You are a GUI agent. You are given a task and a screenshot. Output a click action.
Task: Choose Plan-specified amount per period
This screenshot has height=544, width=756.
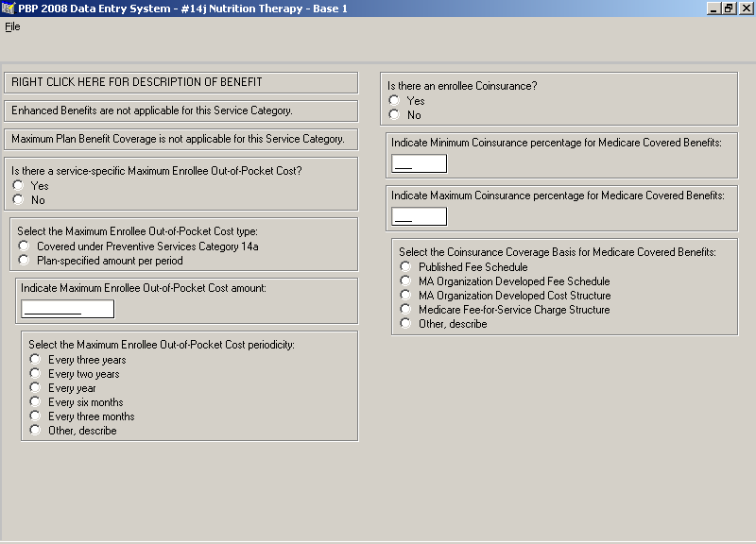[x=25, y=261]
